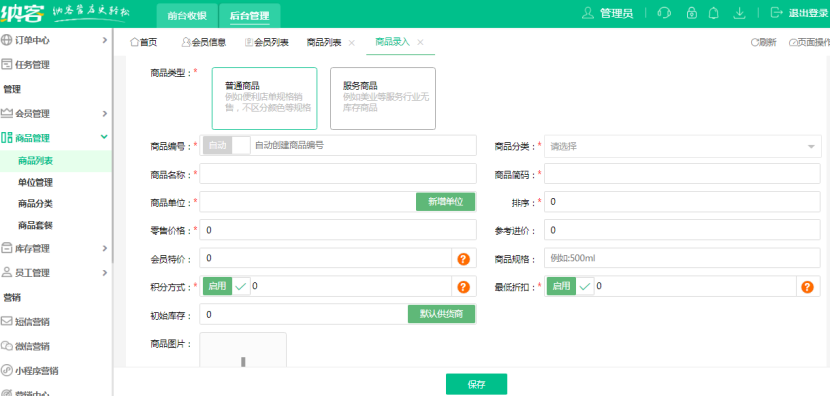The height and width of the screenshot is (397, 831).
Task: Switch to the 前台收银 tab
Action: tap(187, 15)
